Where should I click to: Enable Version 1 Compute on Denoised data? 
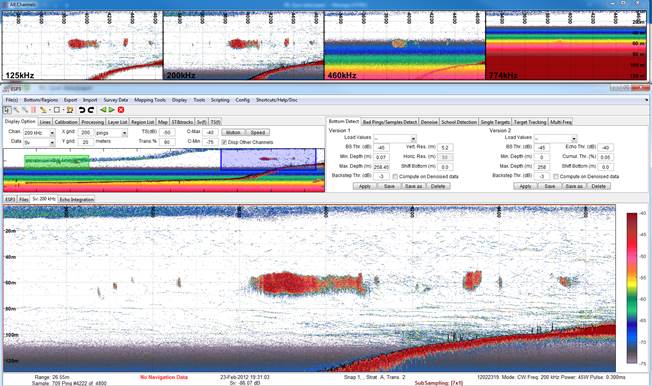pyautogui.click(x=395, y=176)
